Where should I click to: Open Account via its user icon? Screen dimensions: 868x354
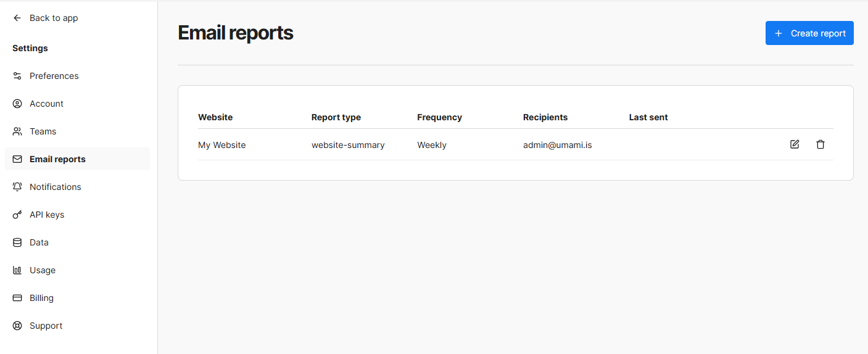17,104
